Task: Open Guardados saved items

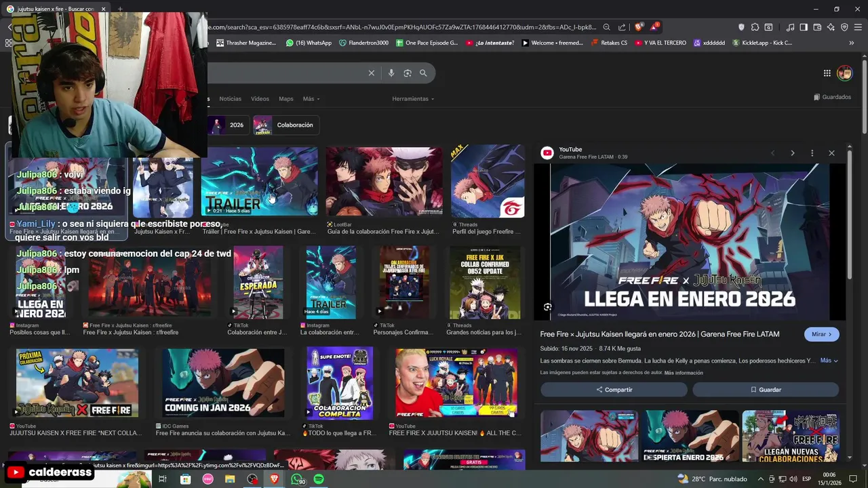Action: 832,97
